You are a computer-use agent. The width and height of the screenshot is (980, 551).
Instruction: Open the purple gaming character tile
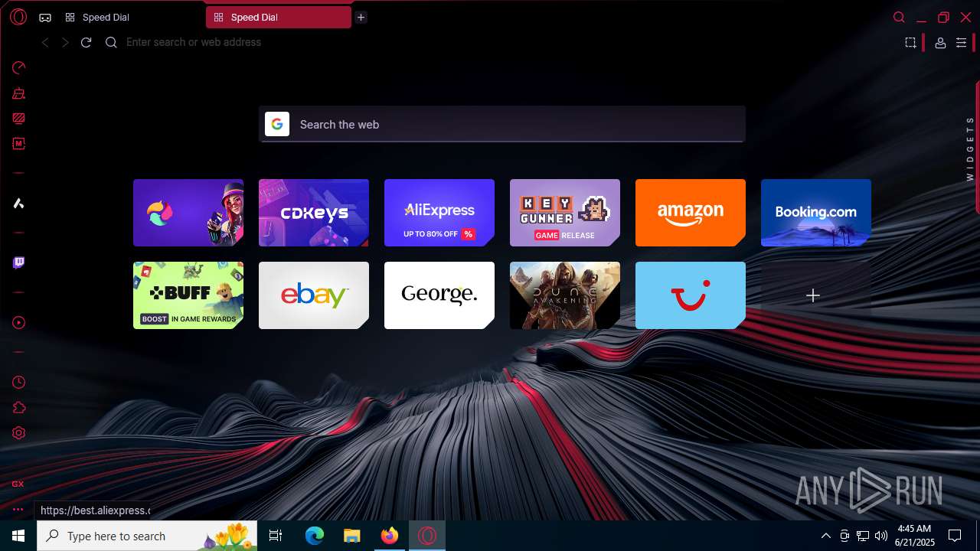(x=188, y=213)
